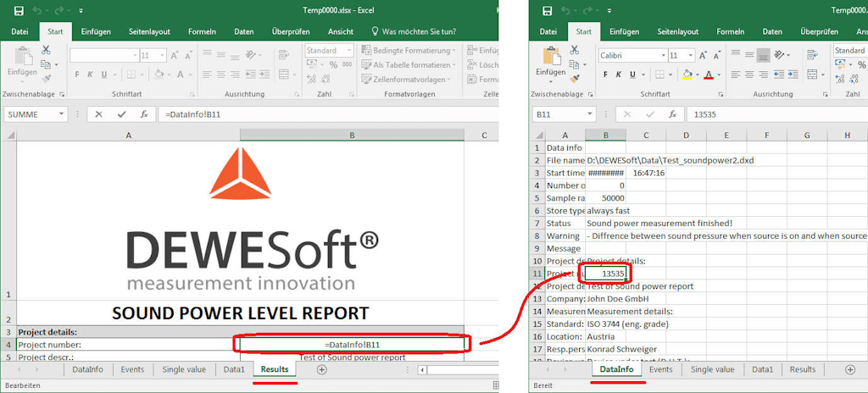868x393 pixels.
Task: Toggle bottom align in the right window
Action: tap(764, 55)
